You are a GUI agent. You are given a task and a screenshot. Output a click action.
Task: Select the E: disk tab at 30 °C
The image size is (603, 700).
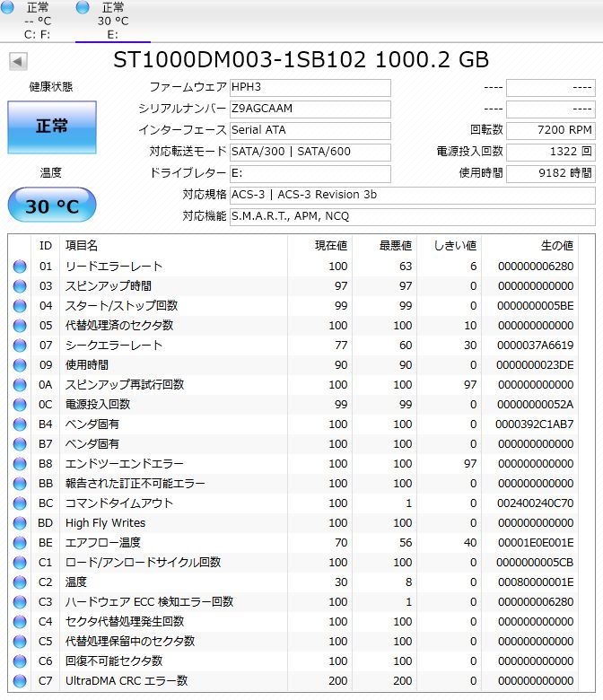(113, 21)
